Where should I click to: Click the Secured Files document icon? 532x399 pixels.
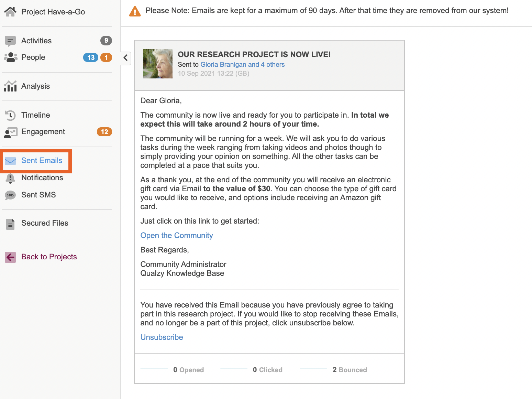10,224
